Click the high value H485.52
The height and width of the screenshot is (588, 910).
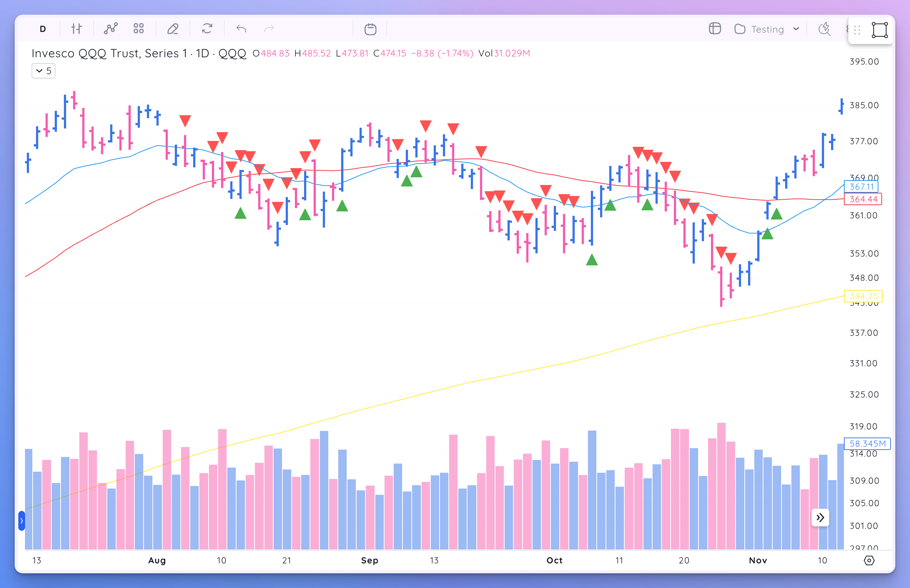[313, 54]
